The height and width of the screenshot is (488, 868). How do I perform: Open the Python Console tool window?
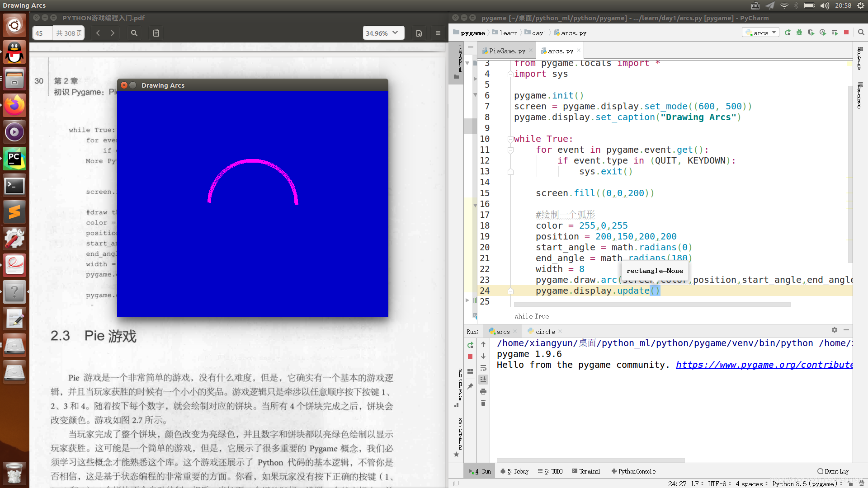[x=633, y=471]
